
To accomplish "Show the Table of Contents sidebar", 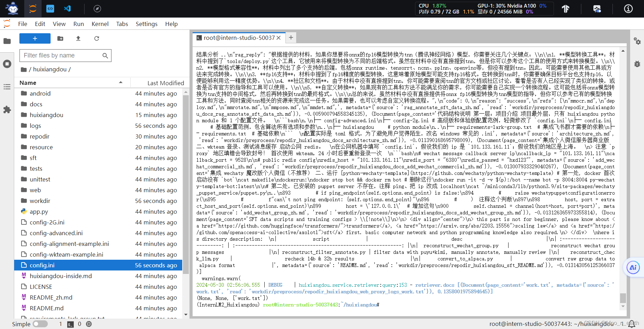I will (7, 87).
